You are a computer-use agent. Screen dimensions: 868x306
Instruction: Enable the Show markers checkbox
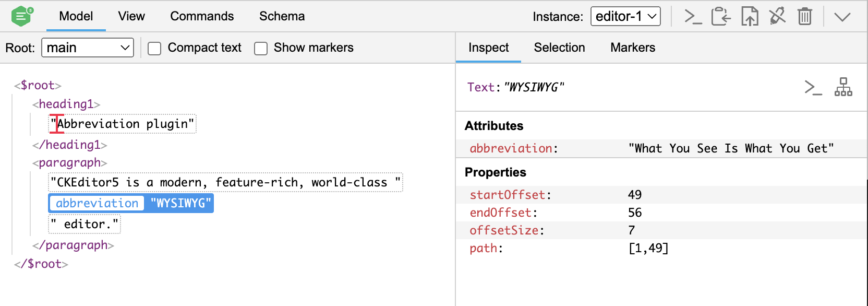click(x=261, y=49)
